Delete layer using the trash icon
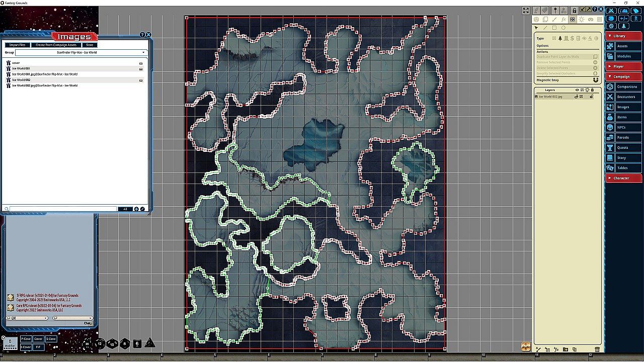The height and width of the screenshot is (362, 644). click(597, 349)
